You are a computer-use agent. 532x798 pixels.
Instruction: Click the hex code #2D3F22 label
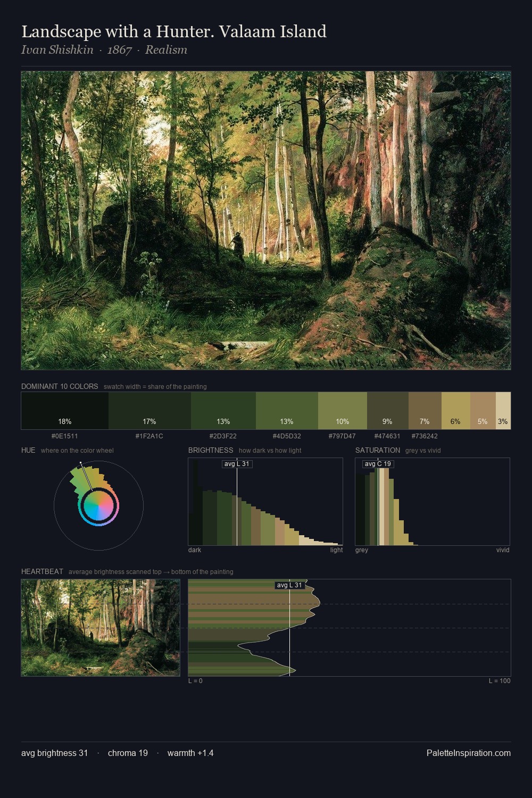223,436
